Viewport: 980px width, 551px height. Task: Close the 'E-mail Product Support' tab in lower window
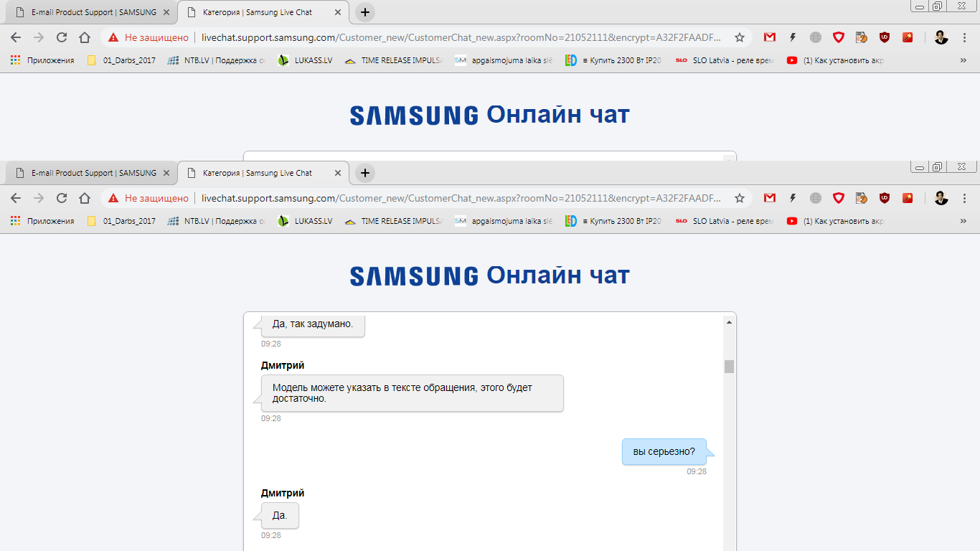(166, 173)
